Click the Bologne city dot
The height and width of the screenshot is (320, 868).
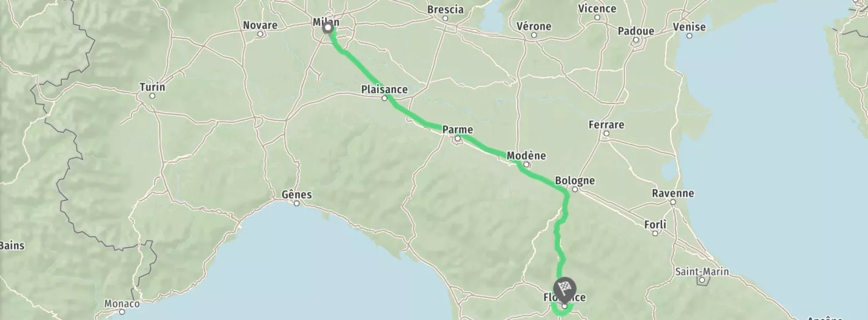pyautogui.click(x=575, y=190)
